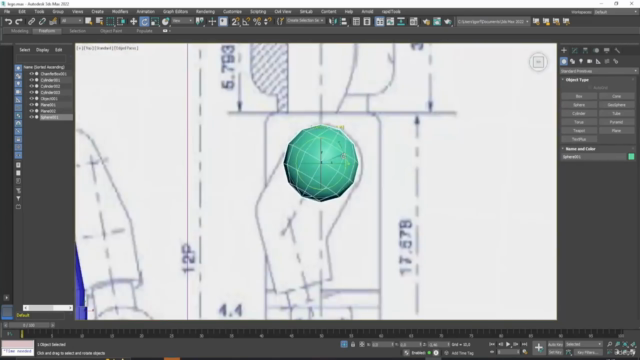
Task: Toggle the Spinner Snap button
Action: (268, 22)
